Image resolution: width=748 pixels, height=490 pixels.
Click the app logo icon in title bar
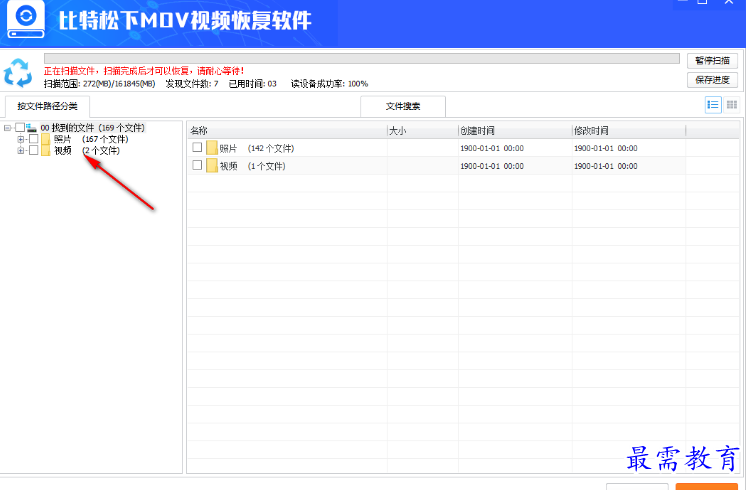[26, 21]
